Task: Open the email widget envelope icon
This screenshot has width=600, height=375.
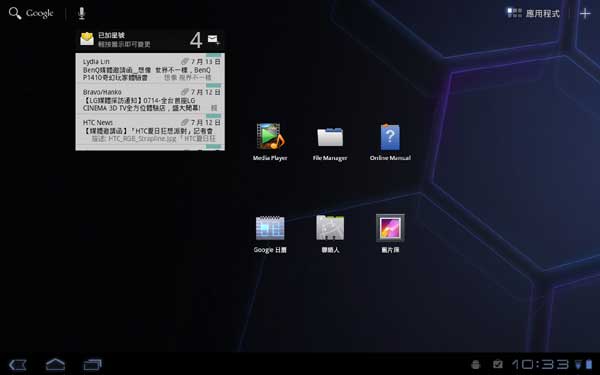Action: [87, 39]
